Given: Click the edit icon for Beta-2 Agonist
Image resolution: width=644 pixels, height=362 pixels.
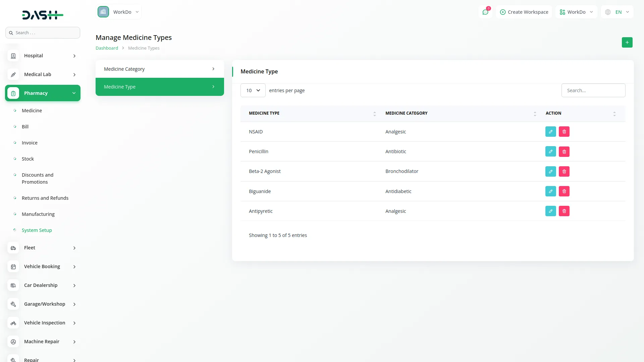Looking at the screenshot, I should click(x=550, y=171).
